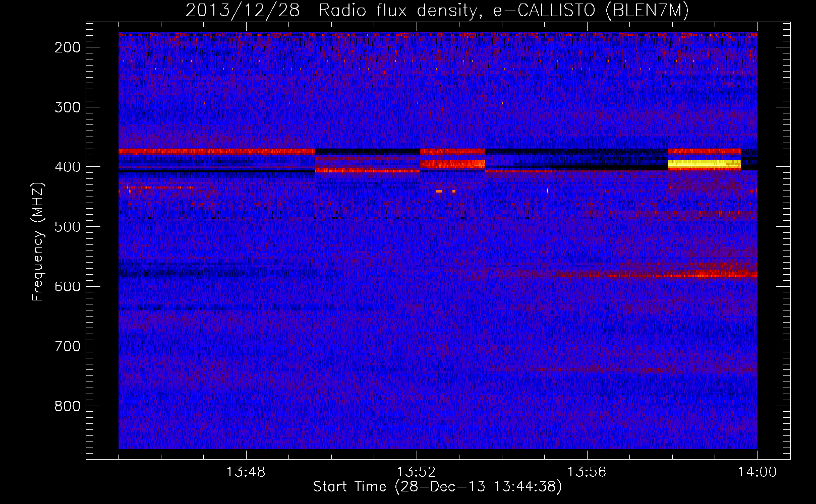Click the 13:48 time tick label

tap(246, 472)
